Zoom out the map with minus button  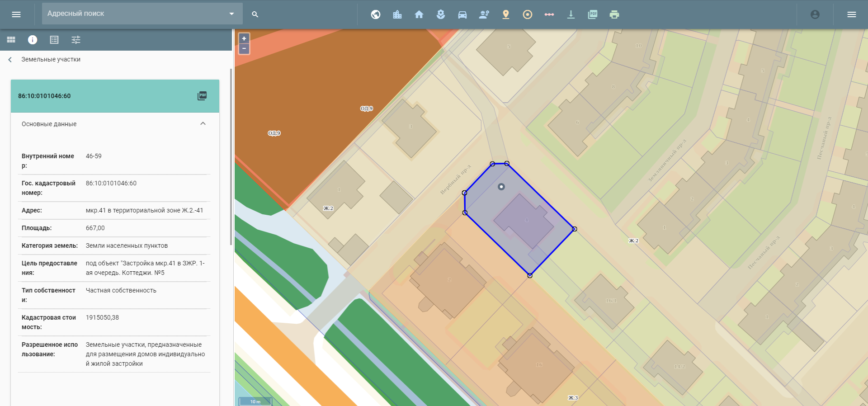pyautogui.click(x=244, y=48)
